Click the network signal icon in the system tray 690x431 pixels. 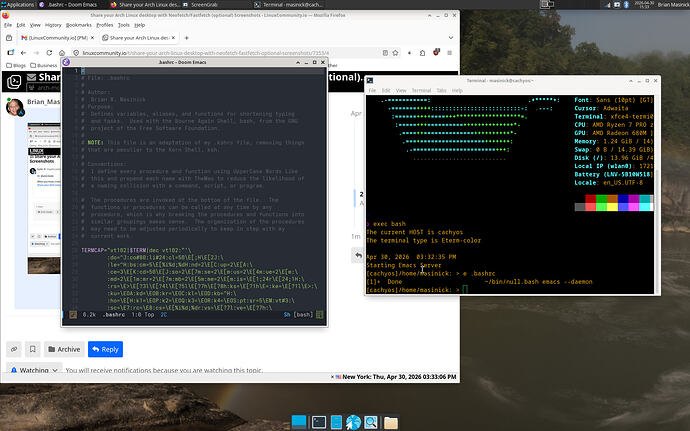(x=608, y=4)
